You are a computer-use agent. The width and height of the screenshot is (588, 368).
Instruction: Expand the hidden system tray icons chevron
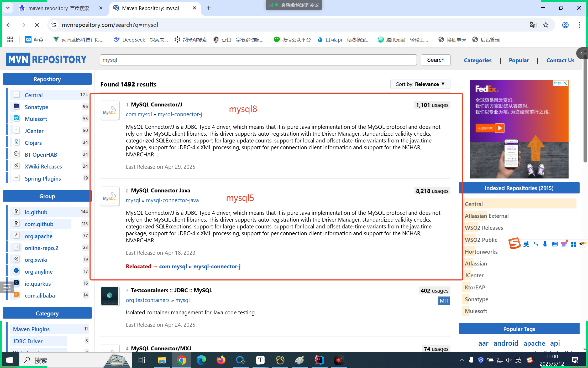coord(462,360)
